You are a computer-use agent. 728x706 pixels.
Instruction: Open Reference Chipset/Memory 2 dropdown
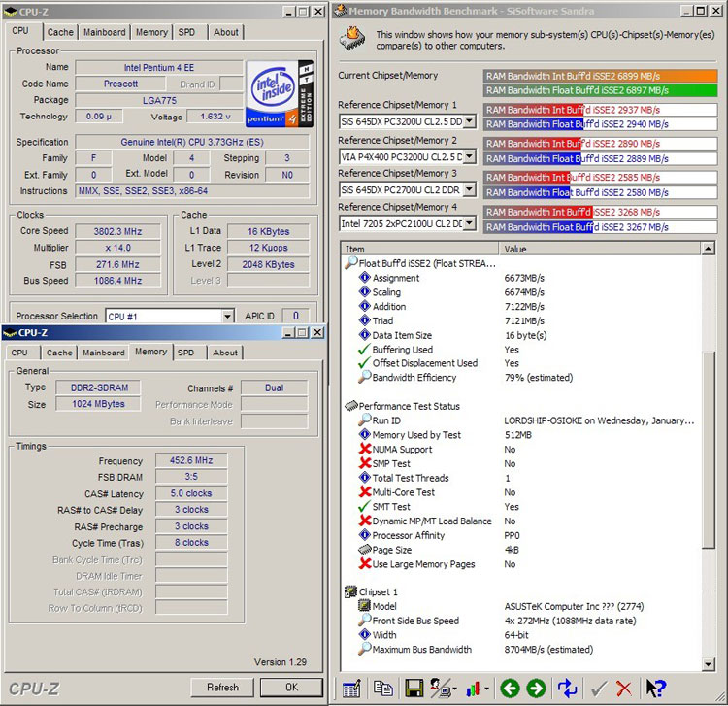coord(470,156)
